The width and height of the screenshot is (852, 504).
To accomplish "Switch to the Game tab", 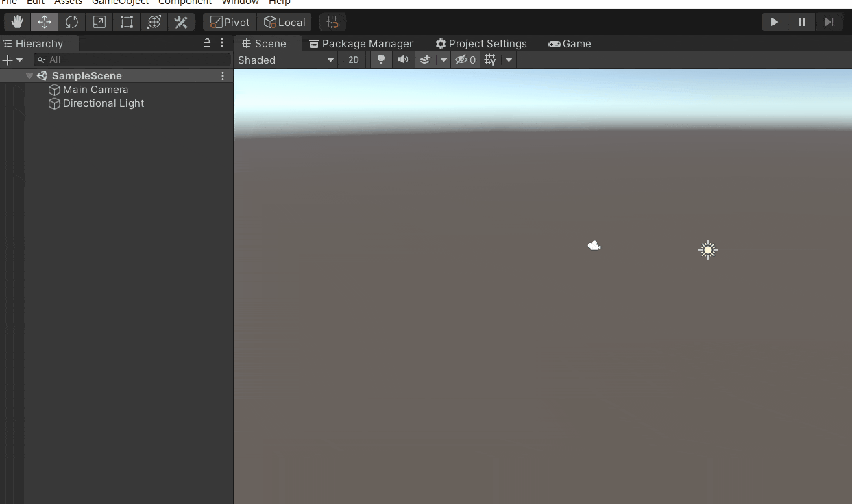I will [x=570, y=43].
